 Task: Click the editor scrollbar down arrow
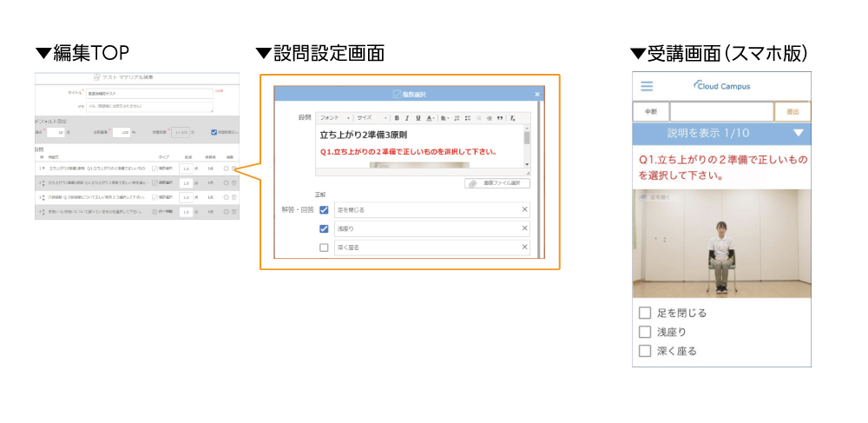[527, 164]
